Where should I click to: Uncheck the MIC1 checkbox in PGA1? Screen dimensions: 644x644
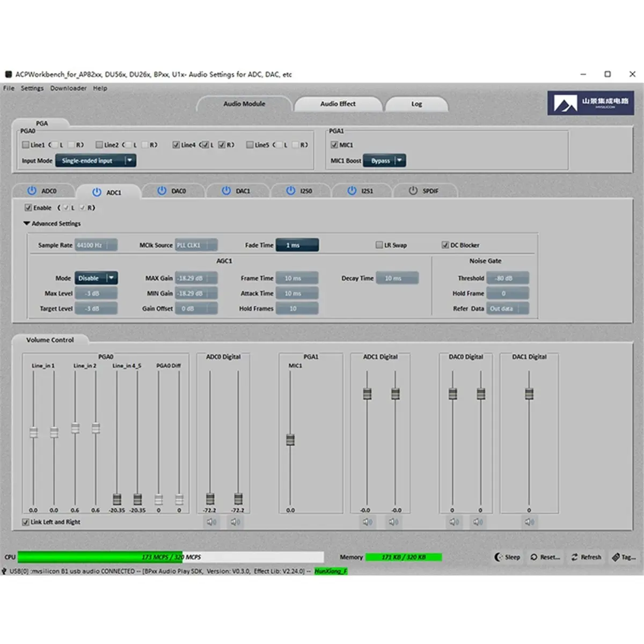(334, 145)
